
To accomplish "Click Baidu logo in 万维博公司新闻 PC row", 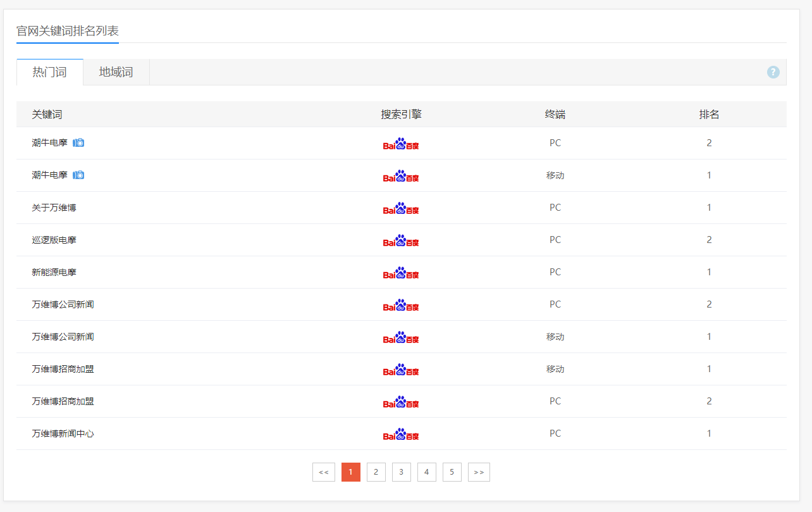I will pos(401,305).
